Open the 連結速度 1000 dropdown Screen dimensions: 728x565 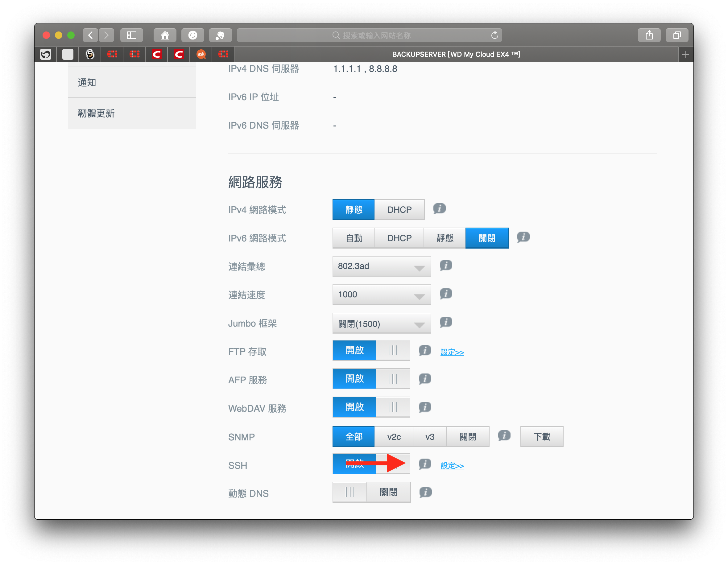pos(382,295)
